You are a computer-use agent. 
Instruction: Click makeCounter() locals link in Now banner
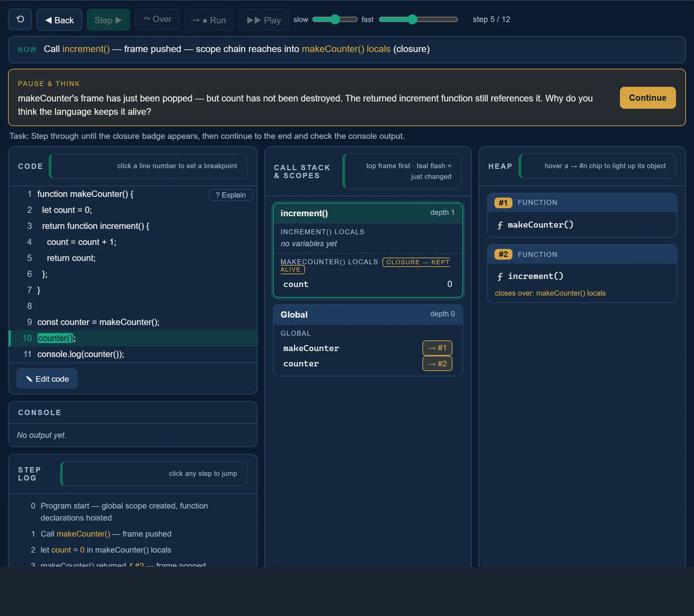coord(346,49)
